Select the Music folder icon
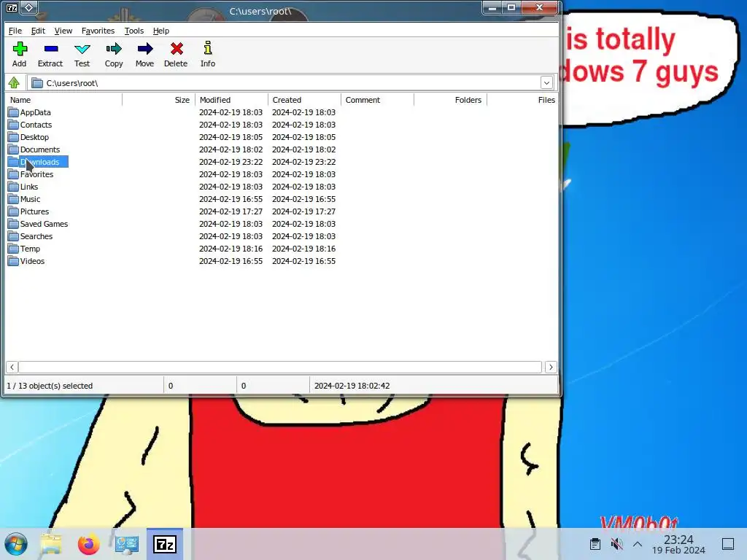 (x=13, y=199)
